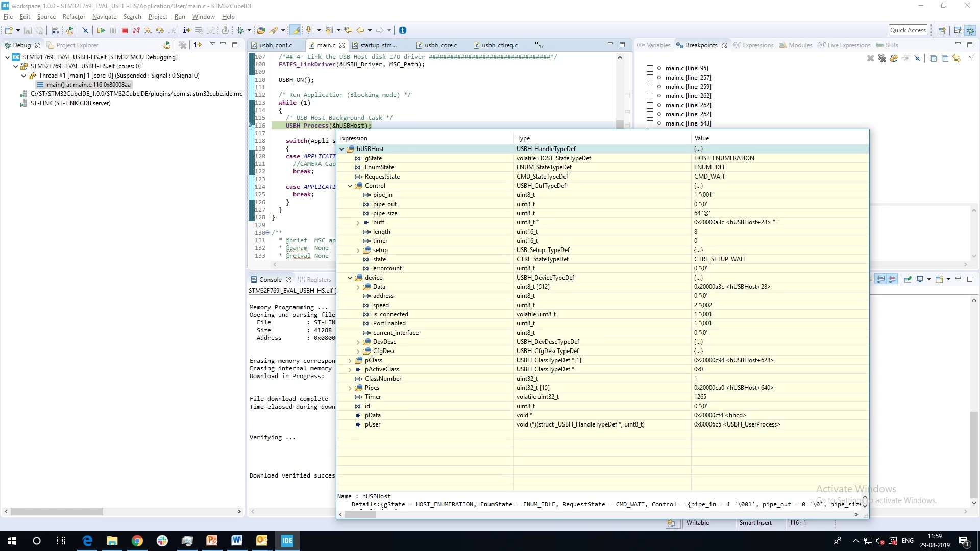
Task: Expand the Pipes array node
Action: pyautogui.click(x=350, y=388)
